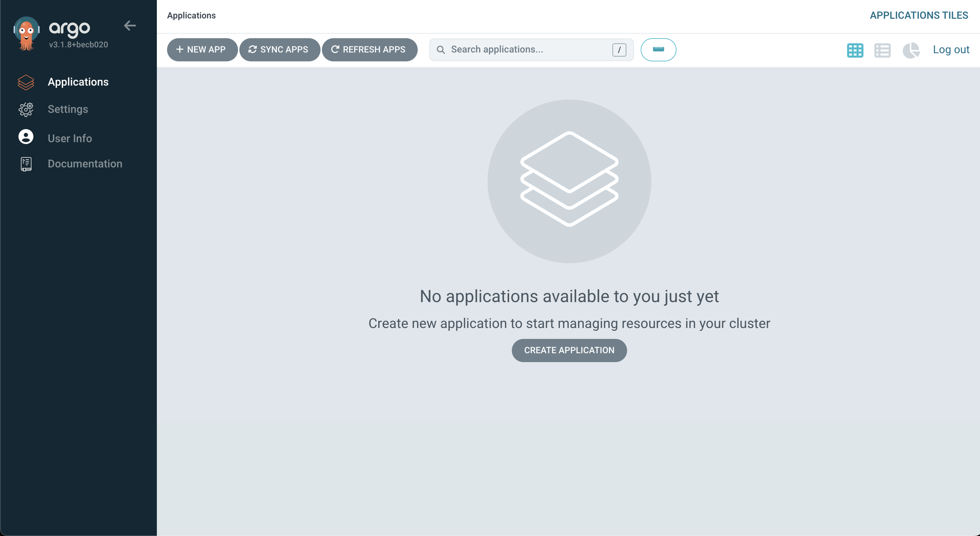Viewport: 980px width, 536px height.
Task: Click the Argo octopus logo
Action: point(26,33)
